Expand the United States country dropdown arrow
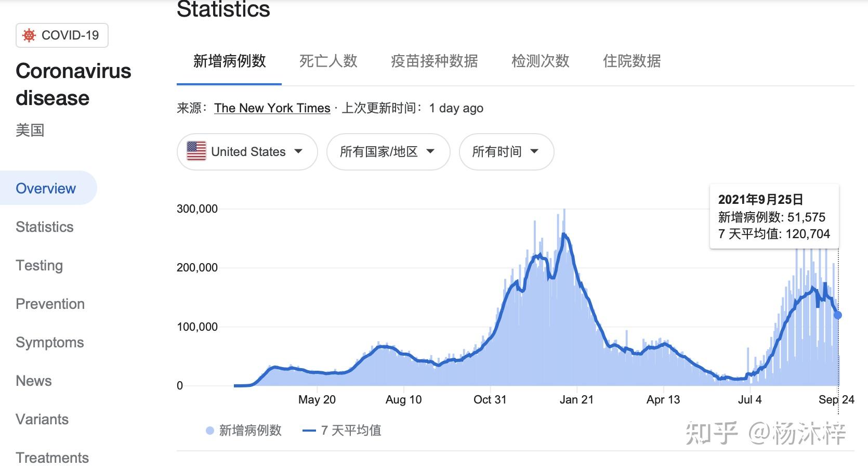Image resolution: width=868 pixels, height=468 pixels. point(298,151)
